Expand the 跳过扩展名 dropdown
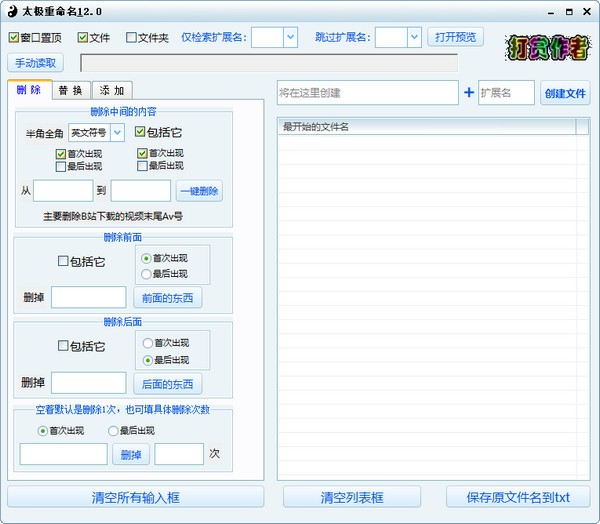The width and height of the screenshot is (600, 524). point(414,37)
